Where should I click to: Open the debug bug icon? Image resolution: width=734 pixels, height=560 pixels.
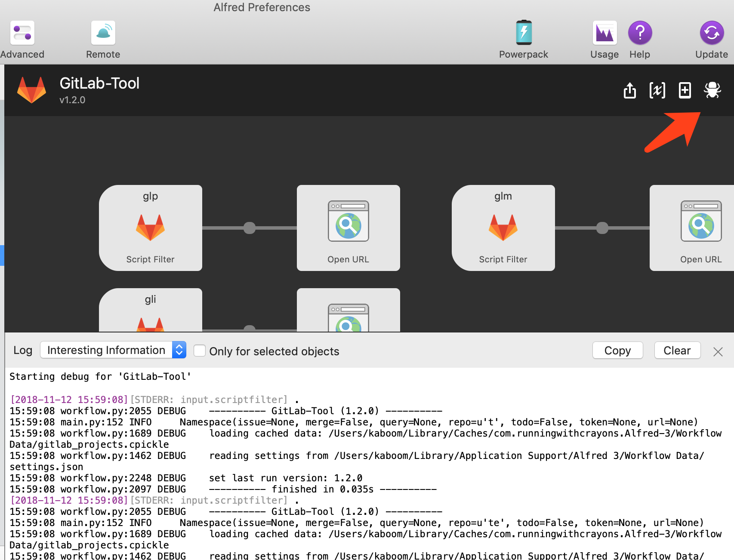pos(712,90)
